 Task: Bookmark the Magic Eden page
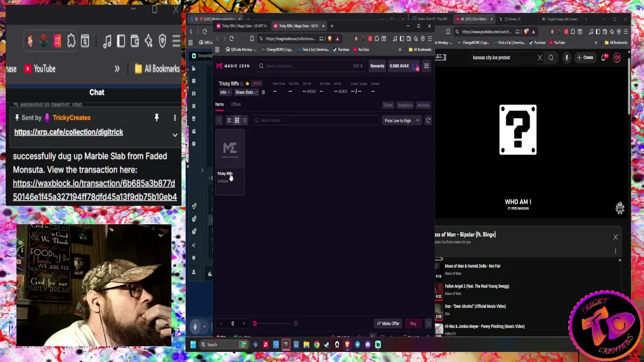pos(252,39)
